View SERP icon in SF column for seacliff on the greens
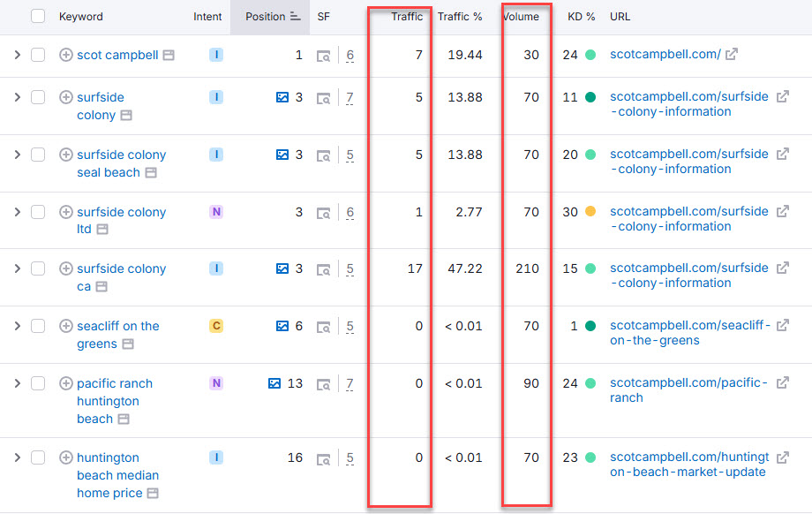 click(x=323, y=327)
